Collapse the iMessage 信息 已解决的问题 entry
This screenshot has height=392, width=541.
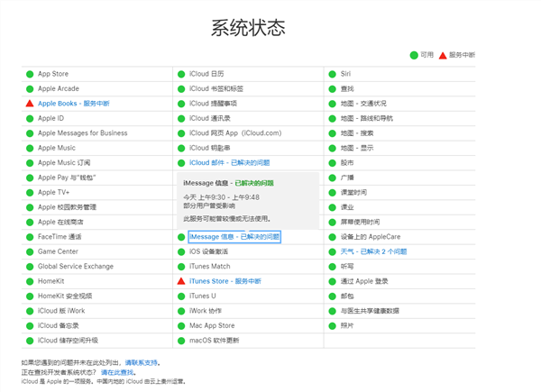pyautogui.click(x=234, y=237)
